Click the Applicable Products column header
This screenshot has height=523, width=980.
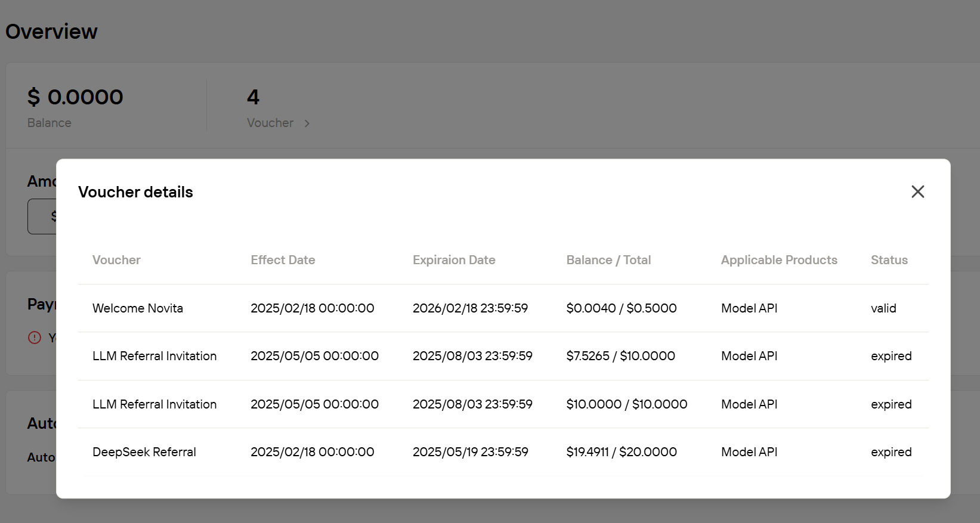[x=779, y=260]
